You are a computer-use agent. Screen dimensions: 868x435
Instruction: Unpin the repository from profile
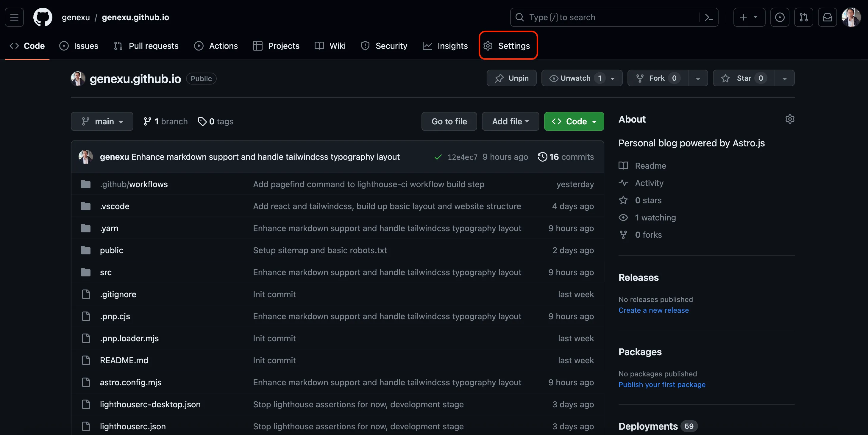tap(511, 78)
